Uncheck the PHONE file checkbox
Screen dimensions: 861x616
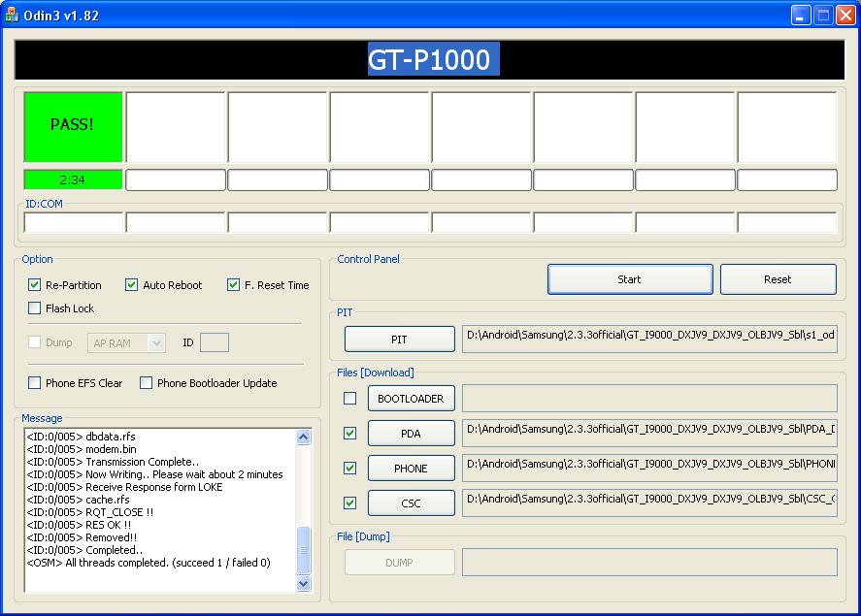tap(349, 468)
